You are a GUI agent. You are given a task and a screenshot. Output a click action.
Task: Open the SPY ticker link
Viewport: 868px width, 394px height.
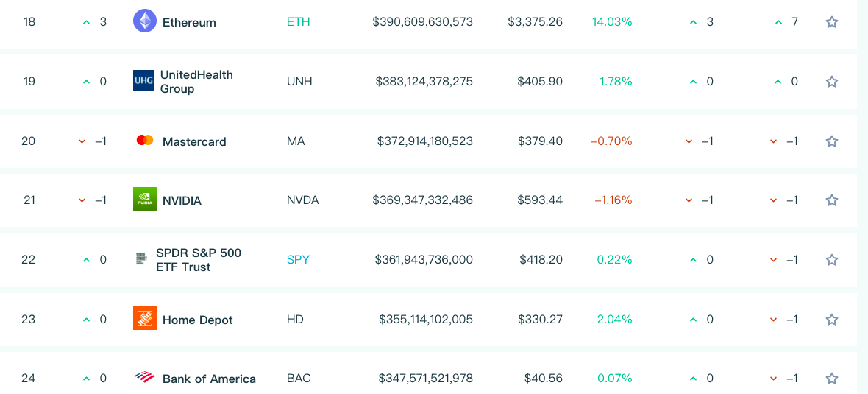click(298, 259)
